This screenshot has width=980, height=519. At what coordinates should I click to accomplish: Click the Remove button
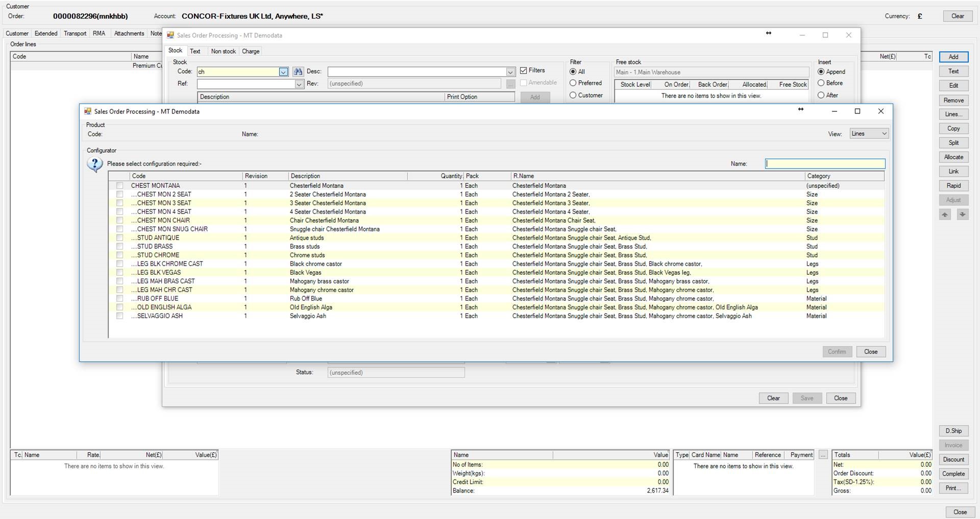953,100
